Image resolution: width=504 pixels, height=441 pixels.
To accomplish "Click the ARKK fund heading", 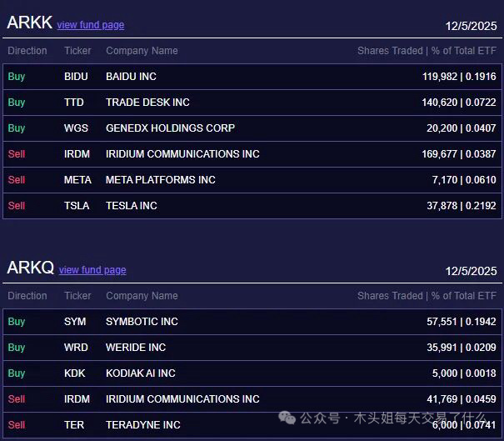I will tap(29, 23).
